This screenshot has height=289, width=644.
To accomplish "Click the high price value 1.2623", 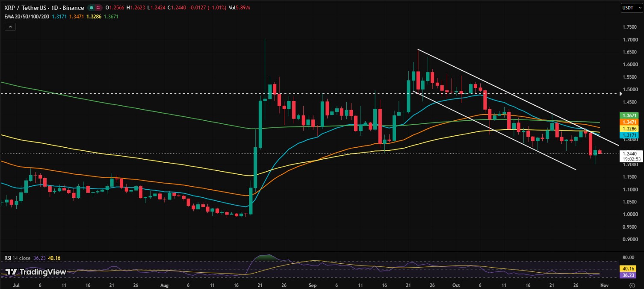I will pyautogui.click(x=137, y=8).
